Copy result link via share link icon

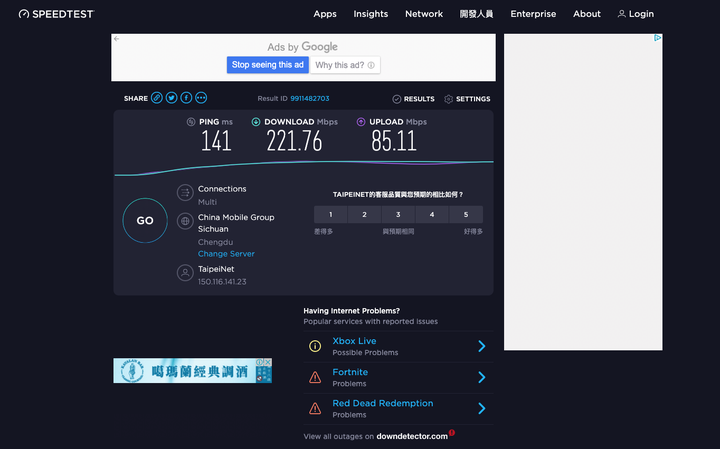coord(157,98)
